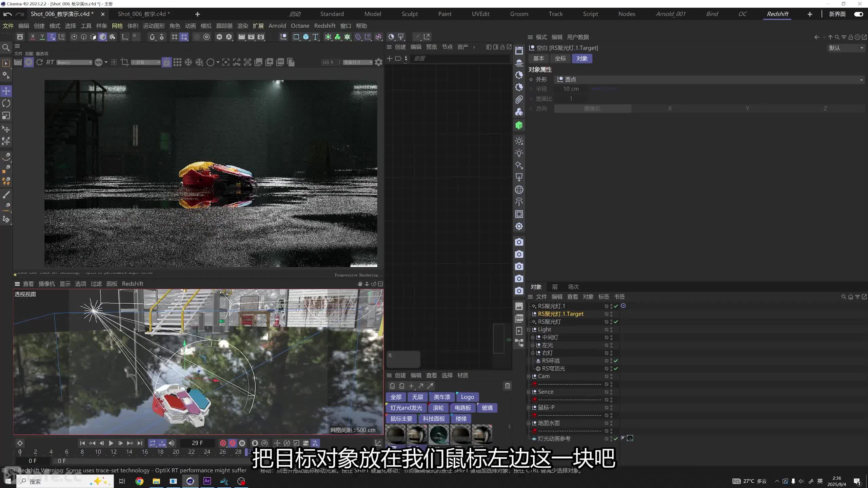Open Chrome from the Windows taskbar
The height and width of the screenshot is (488, 868).
point(139,481)
